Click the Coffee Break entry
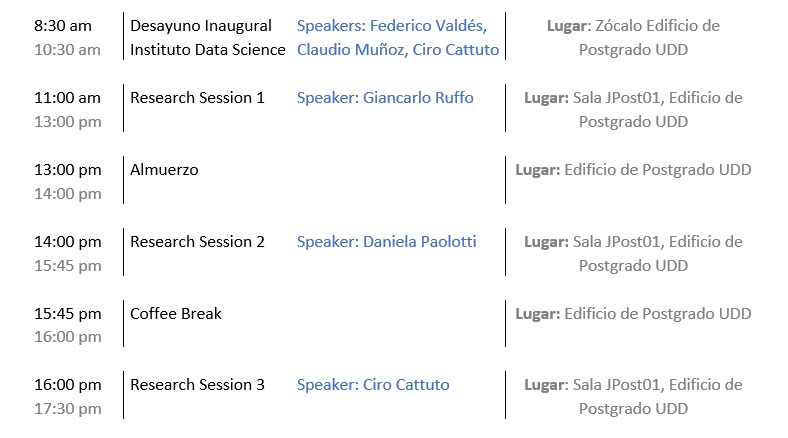 click(x=176, y=314)
